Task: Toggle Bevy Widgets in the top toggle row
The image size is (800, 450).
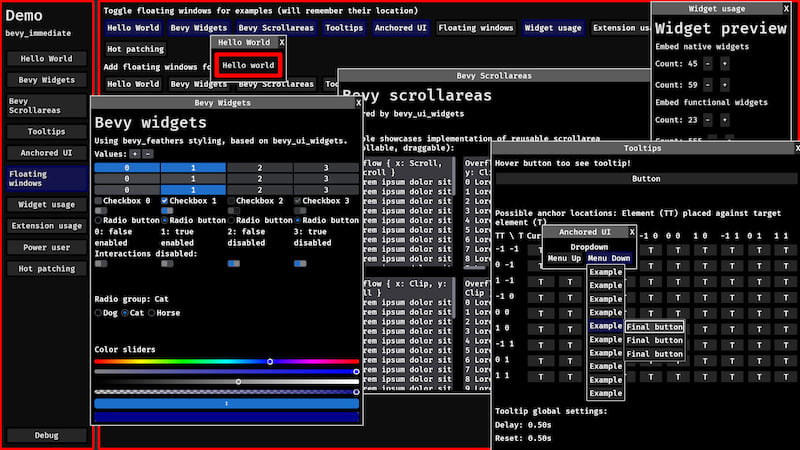Action: [x=198, y=28]
